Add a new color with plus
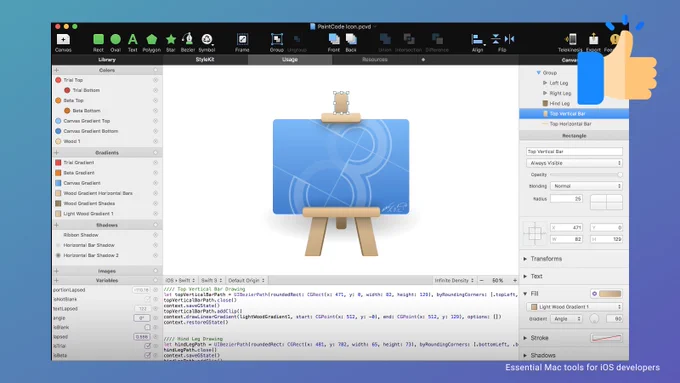The height and width of the screenshot is (383, 680). [x=56, y=70]
